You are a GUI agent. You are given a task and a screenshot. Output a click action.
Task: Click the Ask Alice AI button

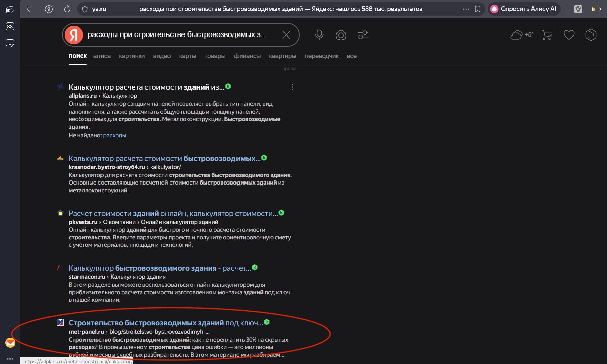[524, 9]
